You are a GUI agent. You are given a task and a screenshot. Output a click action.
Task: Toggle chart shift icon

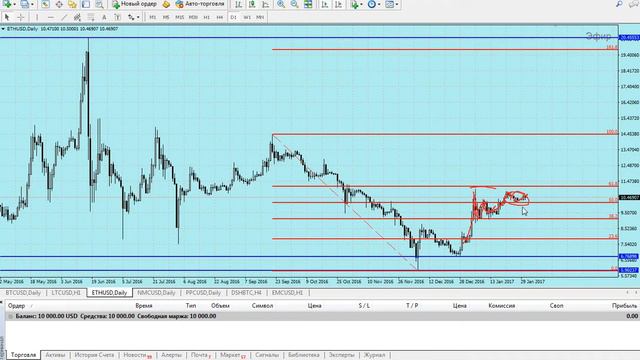coord(338,4)
